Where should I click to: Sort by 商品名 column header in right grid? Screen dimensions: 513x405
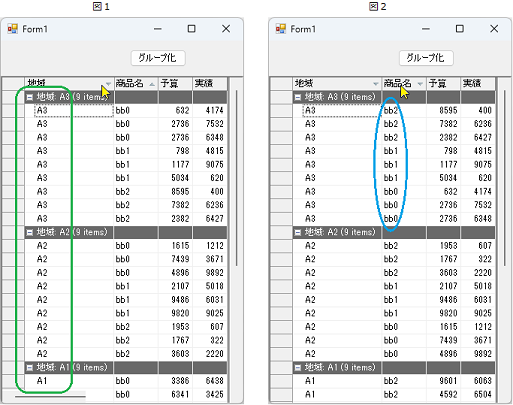[404, 83]
